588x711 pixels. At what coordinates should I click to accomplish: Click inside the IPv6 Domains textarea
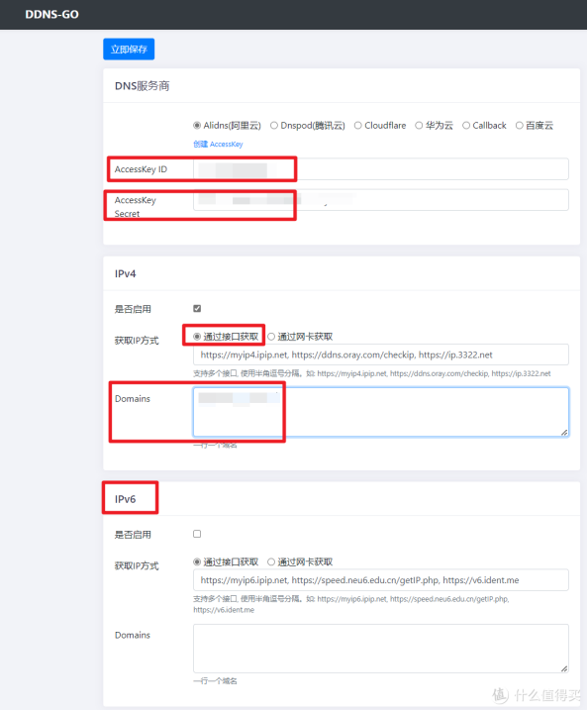[x=381, y=649]
